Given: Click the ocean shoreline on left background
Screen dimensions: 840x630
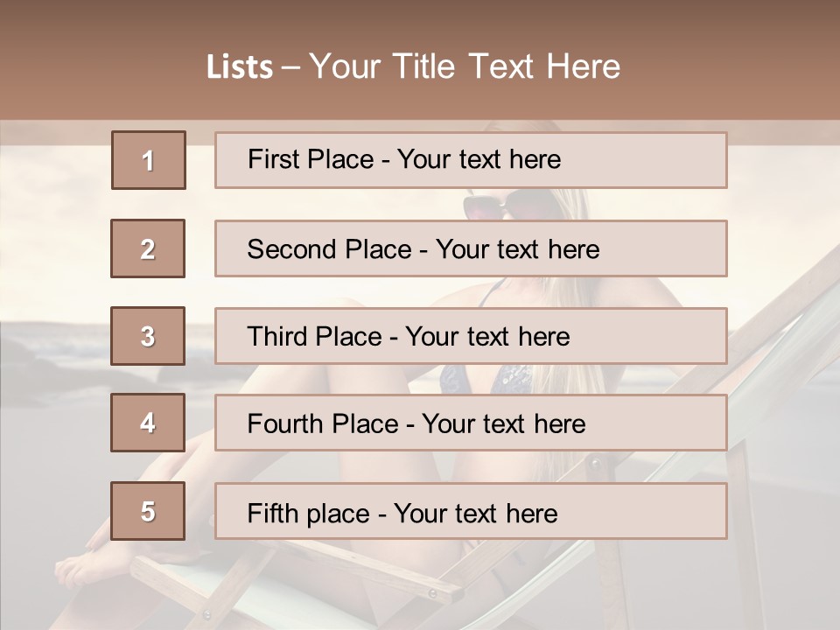Looking at the screenshot, I should coord(52,346).
